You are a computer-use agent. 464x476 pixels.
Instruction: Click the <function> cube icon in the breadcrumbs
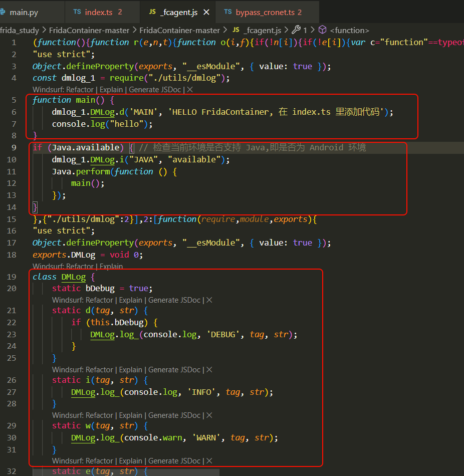pos(322,30)
